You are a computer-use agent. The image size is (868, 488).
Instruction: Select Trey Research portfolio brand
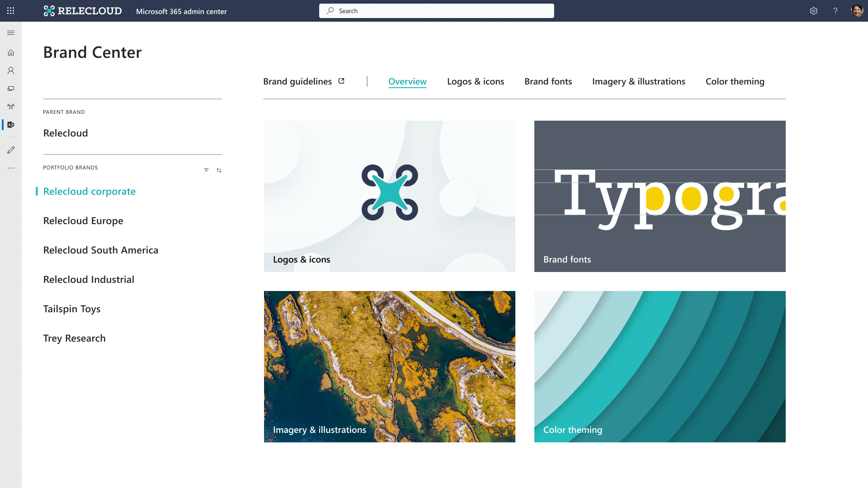point(74,338)
